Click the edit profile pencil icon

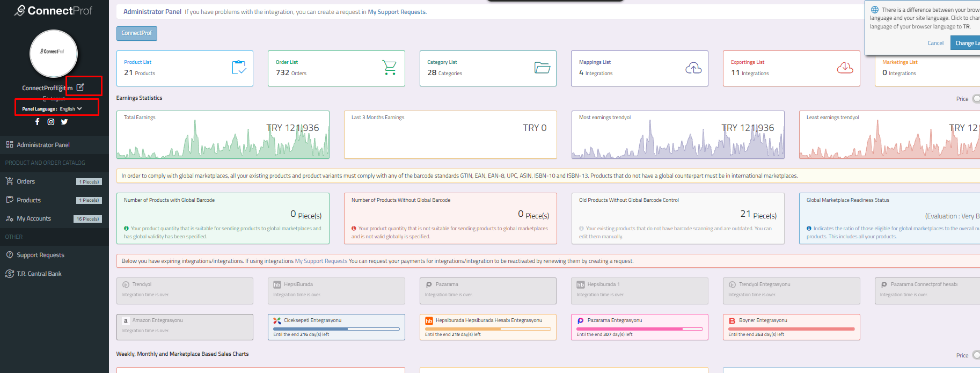pos(80,87)
